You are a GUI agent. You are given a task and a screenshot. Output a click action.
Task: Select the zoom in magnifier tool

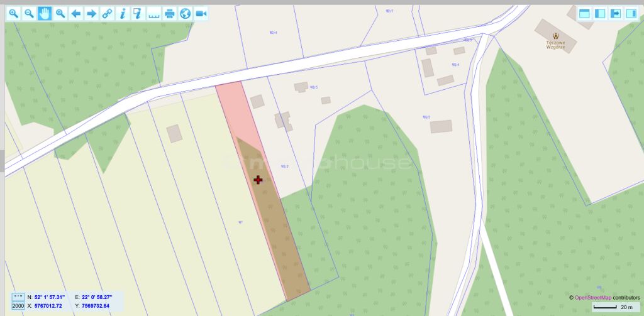(14, 14)
